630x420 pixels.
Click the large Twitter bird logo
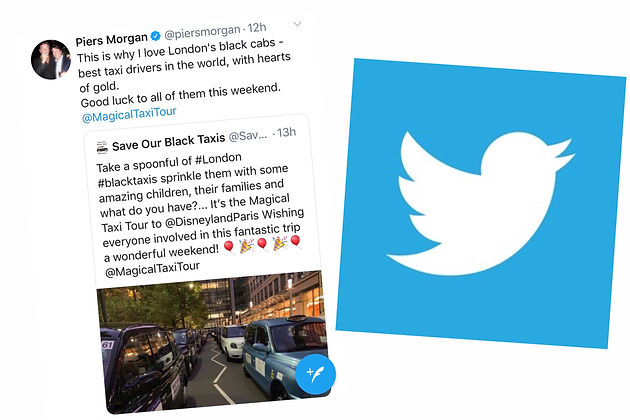coord(481,203)
